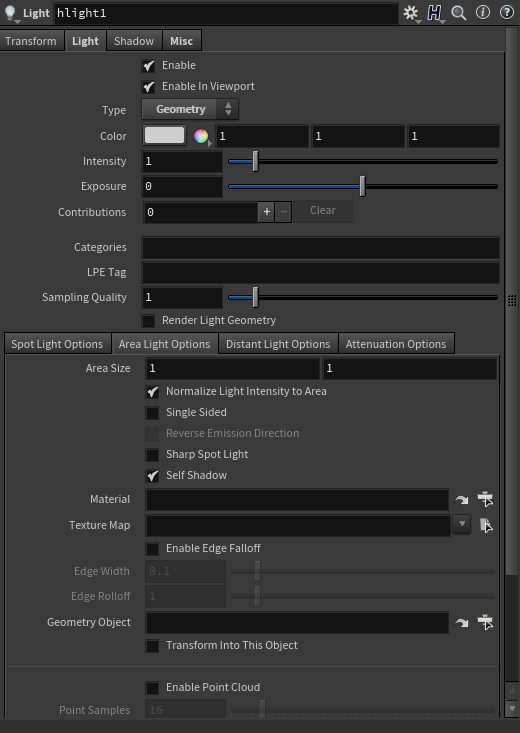
Task: Open Geometry Object node chooser icon
Action: point(485,622)
